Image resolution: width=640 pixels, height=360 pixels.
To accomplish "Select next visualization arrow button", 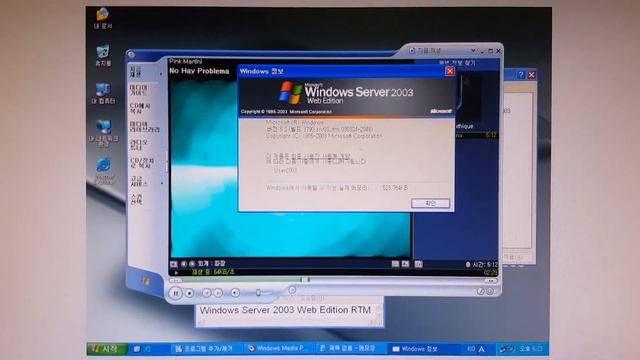I will 192,264.
